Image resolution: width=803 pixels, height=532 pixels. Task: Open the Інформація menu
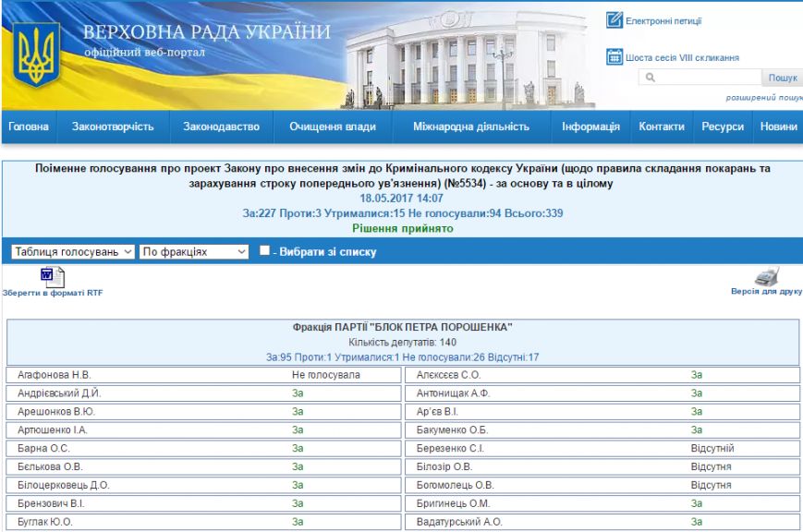pyautogui.click(x=590, y=127)
